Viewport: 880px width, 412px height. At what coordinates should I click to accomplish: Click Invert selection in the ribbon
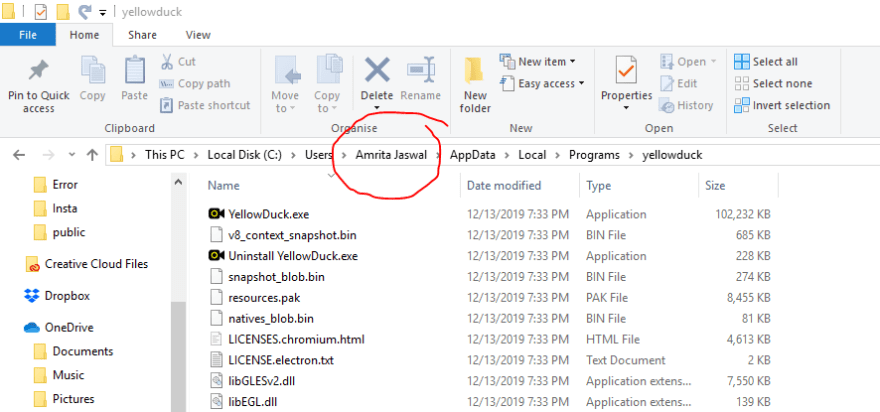tap(782, 105)
